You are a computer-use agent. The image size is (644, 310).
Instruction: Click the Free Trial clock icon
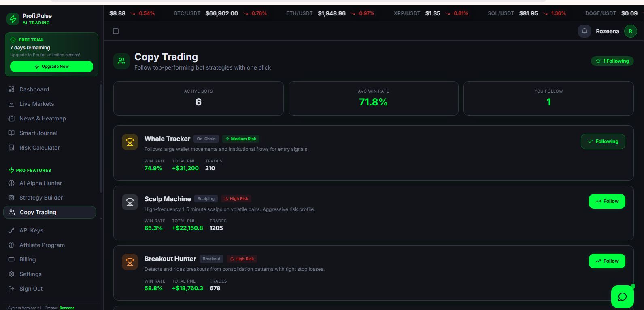13,40
